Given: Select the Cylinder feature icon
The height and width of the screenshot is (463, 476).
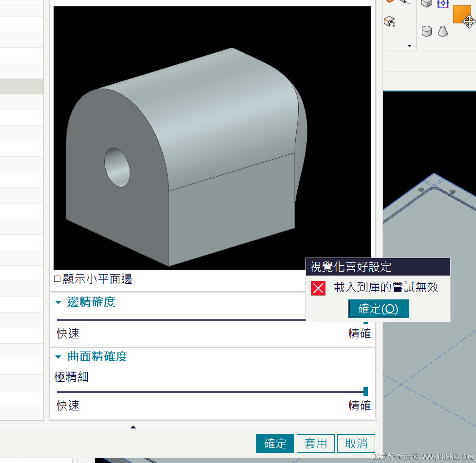Looking at the screenshot, I should [426, 31].
